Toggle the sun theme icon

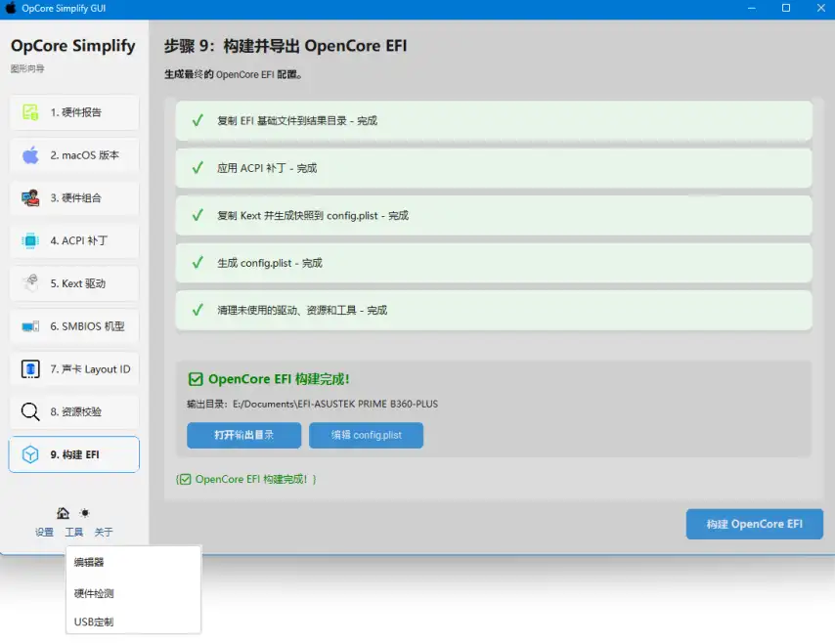pos(85,513)
